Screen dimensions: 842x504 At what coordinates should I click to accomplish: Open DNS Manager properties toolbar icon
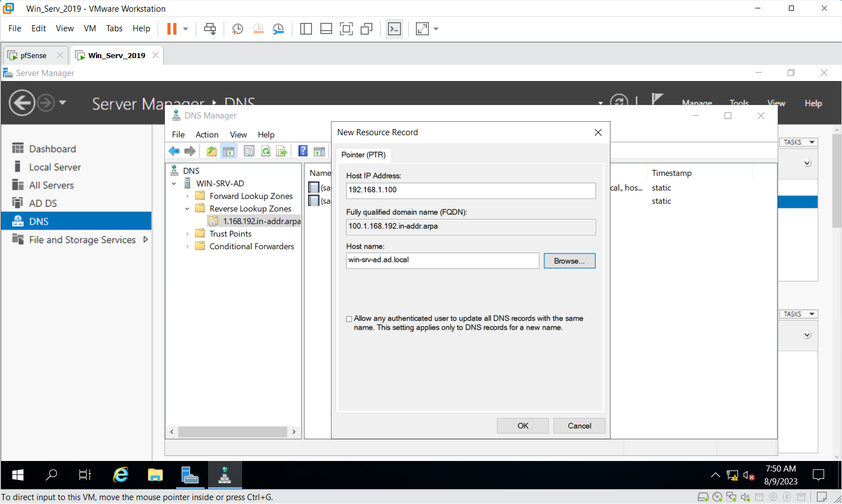(x=249, y=151)
